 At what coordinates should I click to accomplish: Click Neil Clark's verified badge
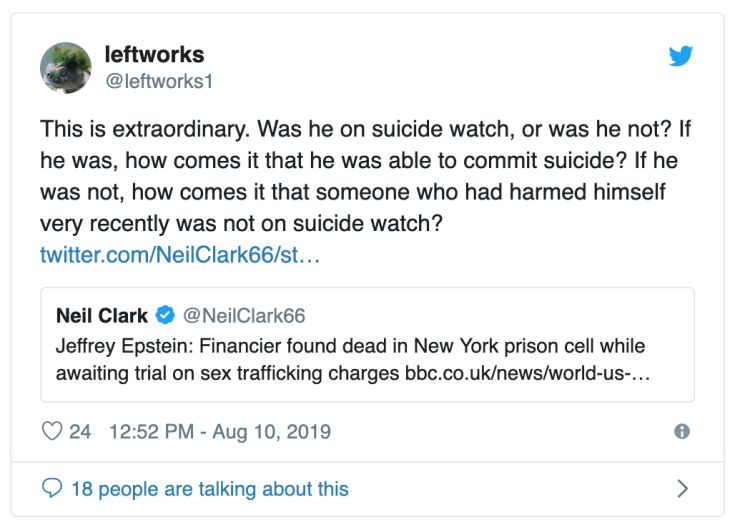pyautogui.click(x=165, y=316)
